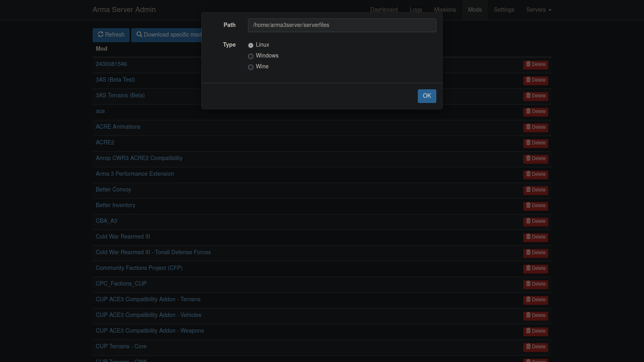Open 3AS (Beta Test) mod link
Image resolution: width=644 pixels, height=362 pixels.
click(x=116, y=80)
